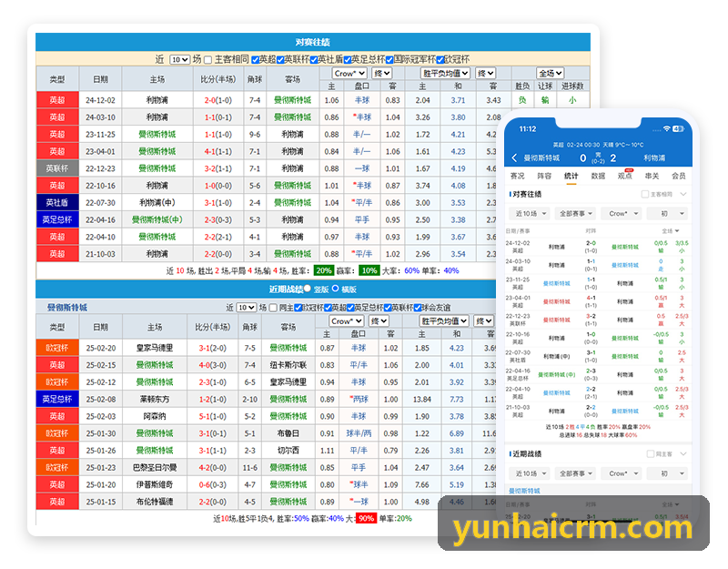728x569 pixels.
Task: Uncheck 球会友谊 checkbox in 近期战绩 filter
Action: tap(418, 308)
